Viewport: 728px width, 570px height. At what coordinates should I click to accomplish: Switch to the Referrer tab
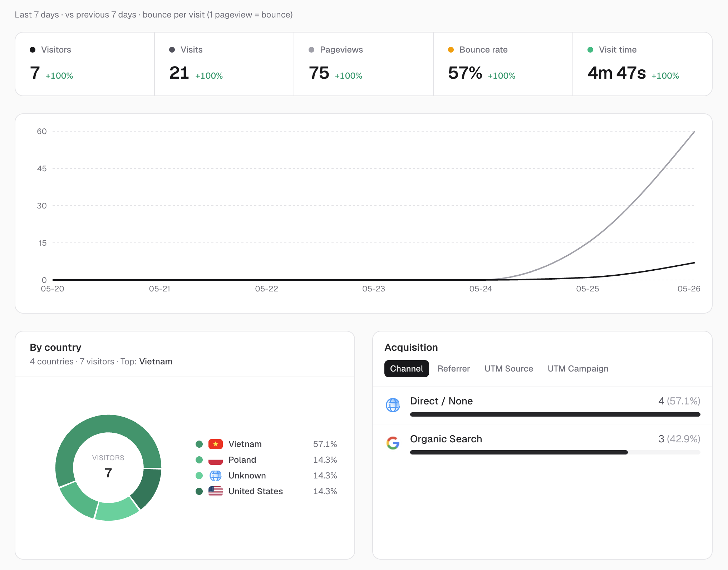click(x=453, y=369)
